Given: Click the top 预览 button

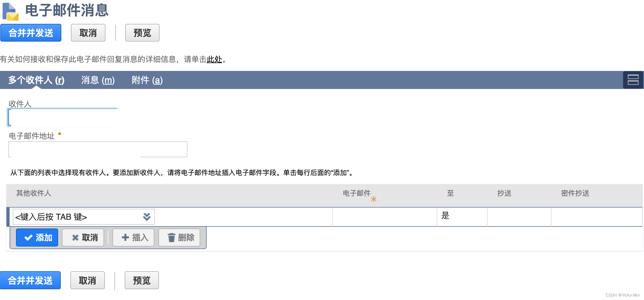Looking at the screenshot, I should (x=142, y=33).
